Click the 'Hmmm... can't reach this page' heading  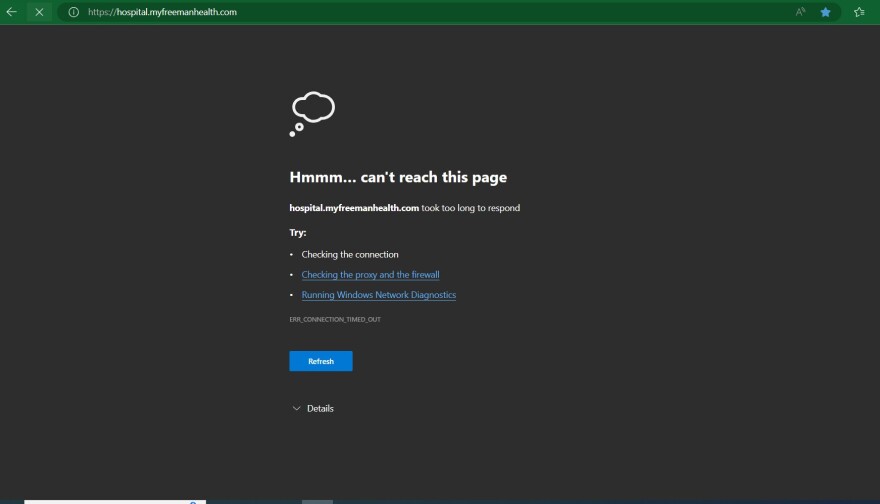[x=398, y=177]
